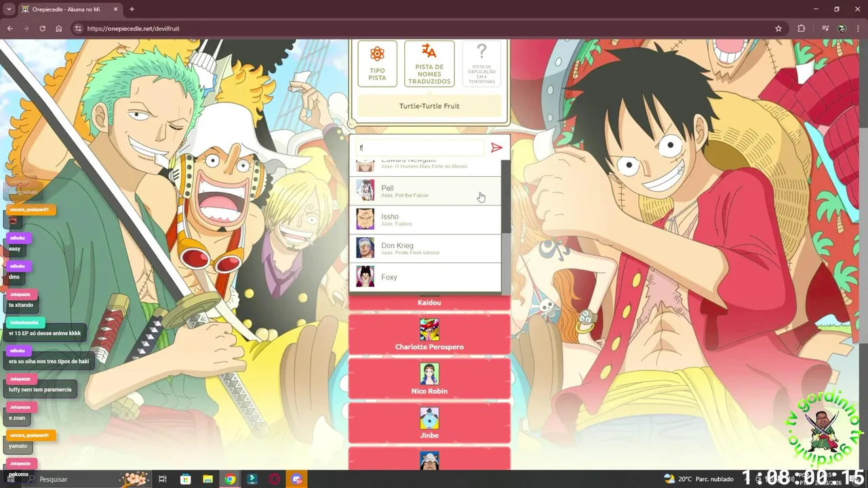The image size is (868, 488).
Task: Open File Explorer from the taskbar
Action: click(x=208, y=479)
